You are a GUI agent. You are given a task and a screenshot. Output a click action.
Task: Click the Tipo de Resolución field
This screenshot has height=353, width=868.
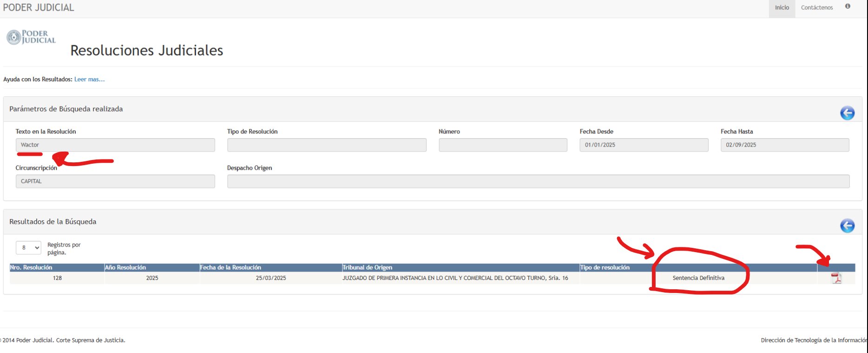[x=326, y=145]
